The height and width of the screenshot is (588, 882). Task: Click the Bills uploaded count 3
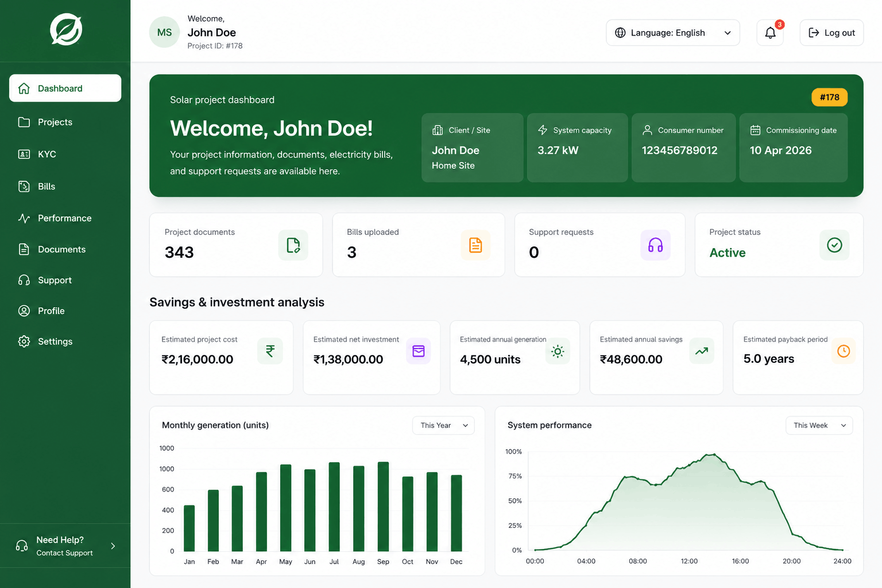click(351, 252)
